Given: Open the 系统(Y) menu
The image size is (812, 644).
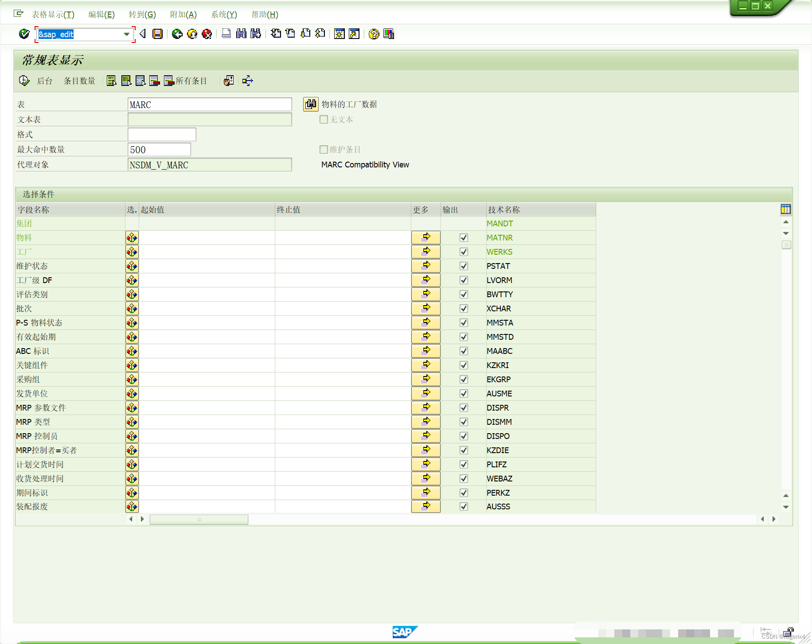Looking at the screenshot, I should click(224, 15).
